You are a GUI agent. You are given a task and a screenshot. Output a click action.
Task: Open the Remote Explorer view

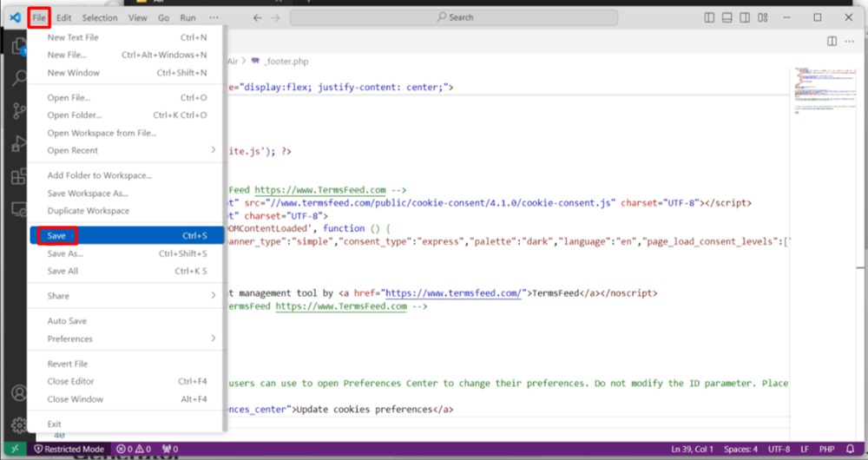pyautogui.click(x=19, y=210)
